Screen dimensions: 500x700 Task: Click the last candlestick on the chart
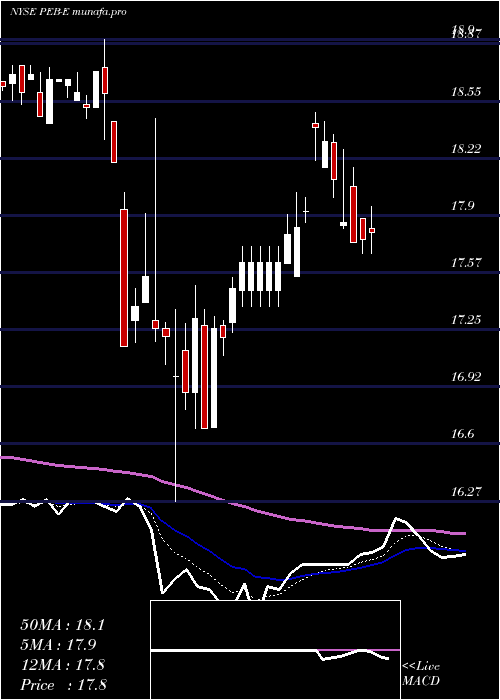pyautogui.click(x=371, y=230)
